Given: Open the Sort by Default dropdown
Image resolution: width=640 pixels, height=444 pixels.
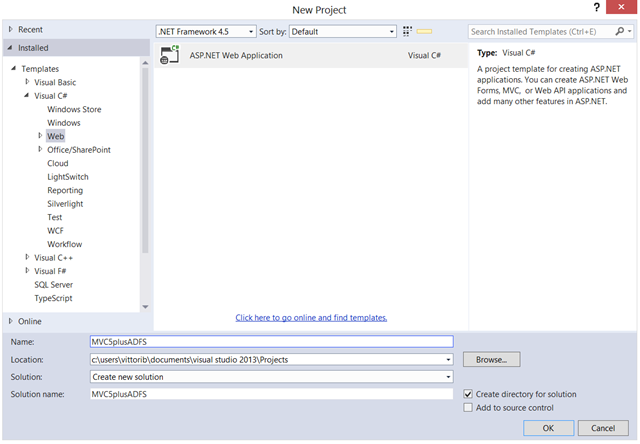Looking at the screenshot, I should click(x=343, y=31).
